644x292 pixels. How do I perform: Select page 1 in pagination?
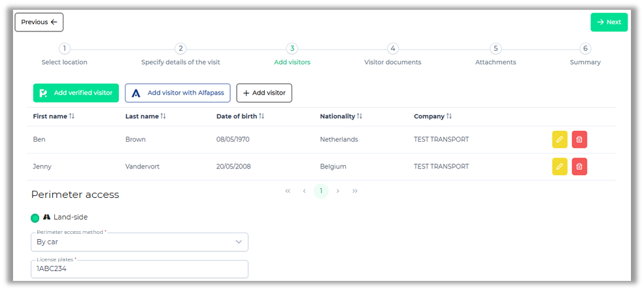321,191
